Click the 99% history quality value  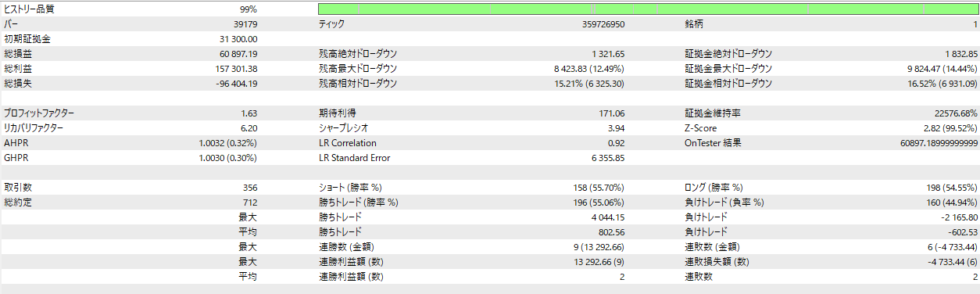click(249, 9)
